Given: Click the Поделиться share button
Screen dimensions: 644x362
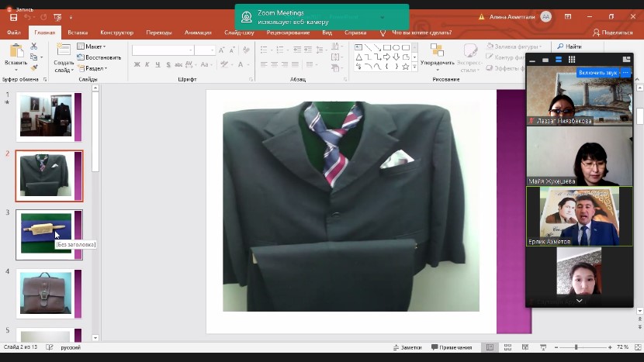Looking at the screenshot, I should (x=613, y=33).
